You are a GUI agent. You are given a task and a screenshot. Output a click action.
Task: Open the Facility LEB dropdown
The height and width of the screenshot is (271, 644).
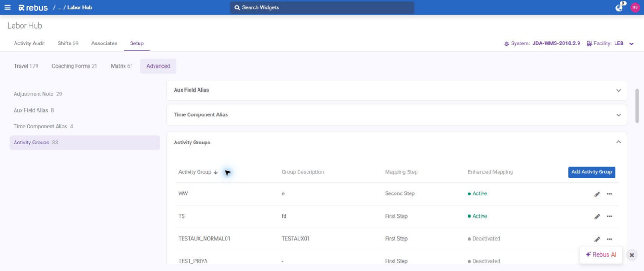point(631,44)
